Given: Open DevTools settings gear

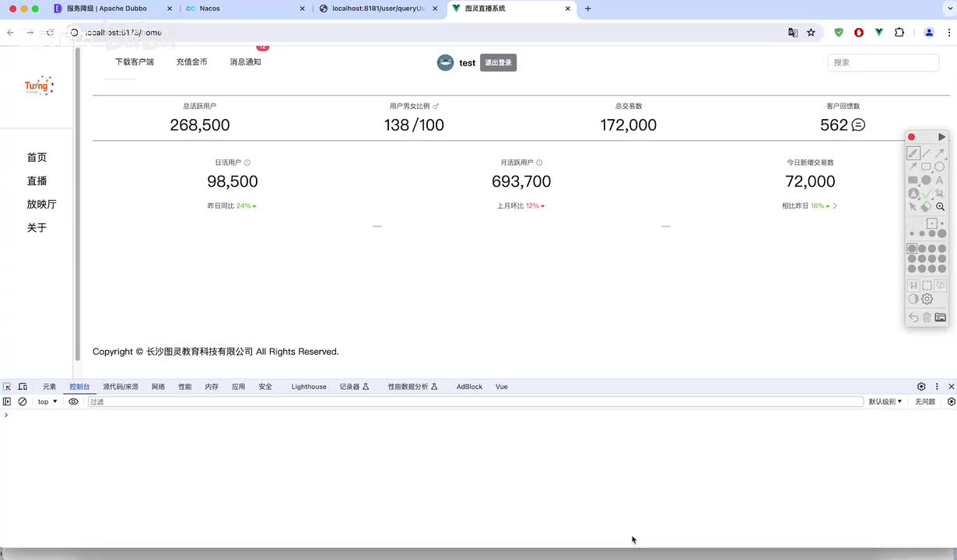Looking at the screenshot, I should pyautogui.click(x=921, y=387).
